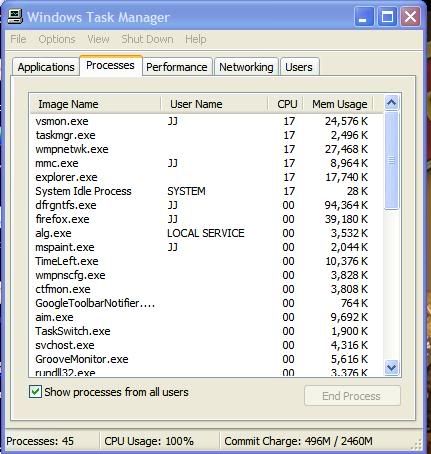
Task: Switch to the Performance tab
Action: pos(177,67)
